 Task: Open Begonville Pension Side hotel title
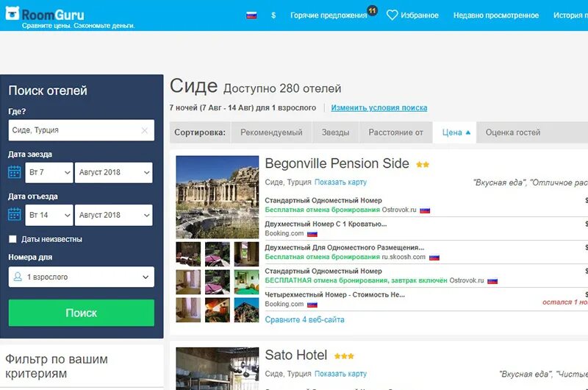point(337,163)
